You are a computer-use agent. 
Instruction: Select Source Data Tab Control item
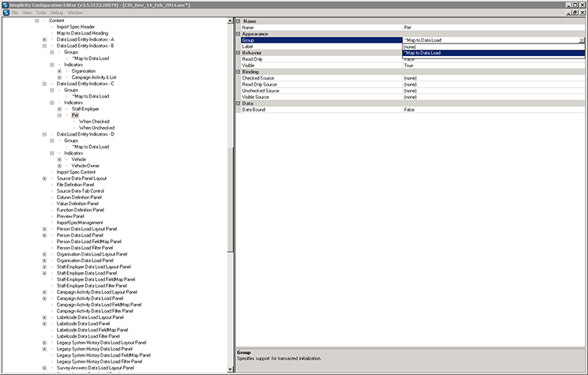(x=80, y=191)
